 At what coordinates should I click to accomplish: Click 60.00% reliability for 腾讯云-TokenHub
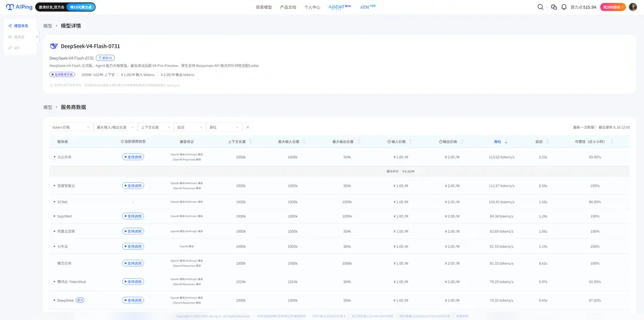(x=595, y=282)
